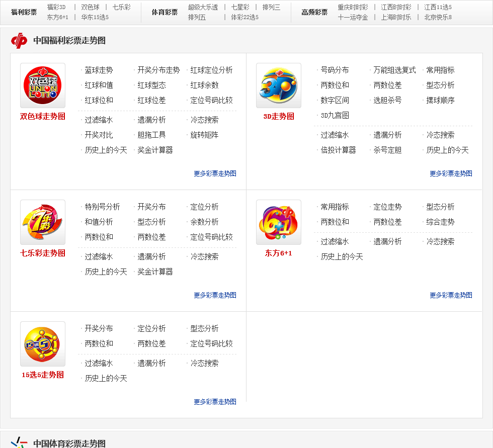This screenshot has height=448, width=493.
Task: Open 万能组选复式 link
Action: 394,70
